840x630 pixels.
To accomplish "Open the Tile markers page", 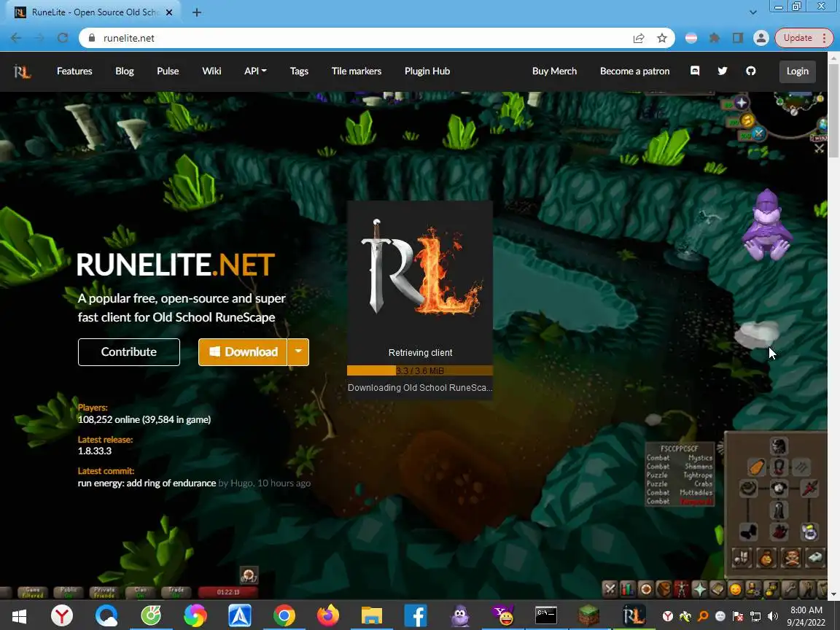I will tap(357, 71).
